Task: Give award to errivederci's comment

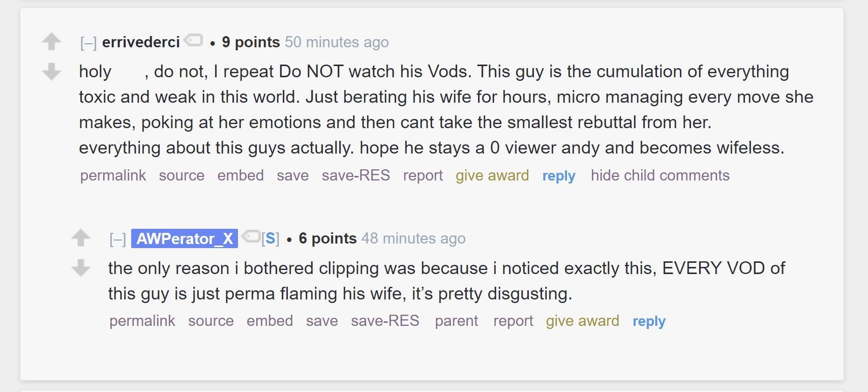Action: click(x=492, y=175)
